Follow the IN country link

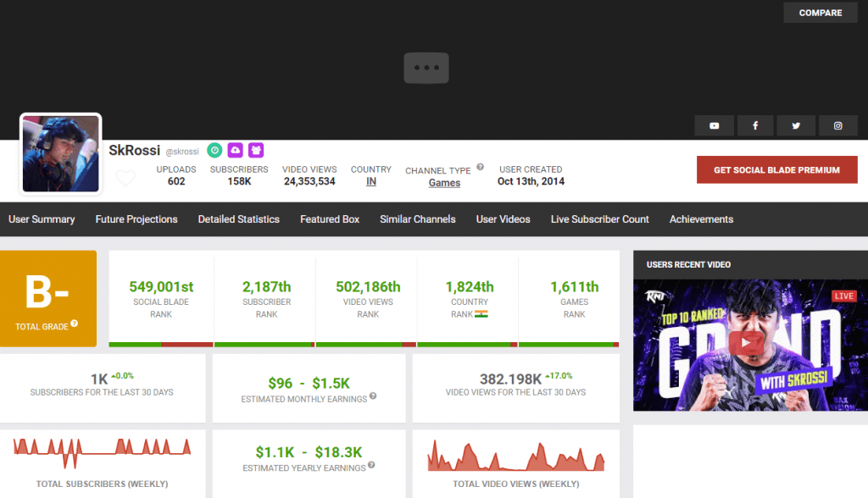(371, 181)
